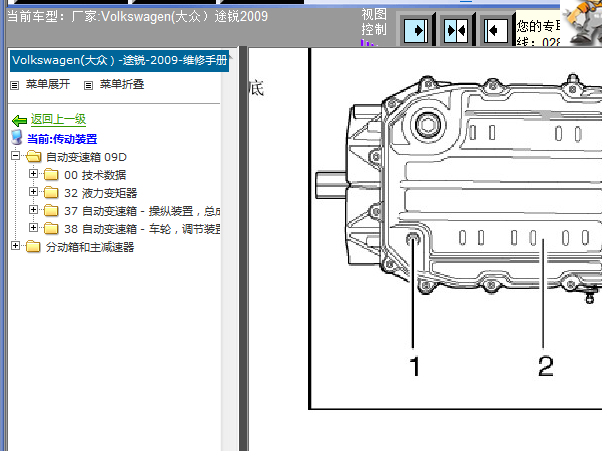Click the gearbox diagram image
Viewport: 602px width, 451px height.
(456, 229)
